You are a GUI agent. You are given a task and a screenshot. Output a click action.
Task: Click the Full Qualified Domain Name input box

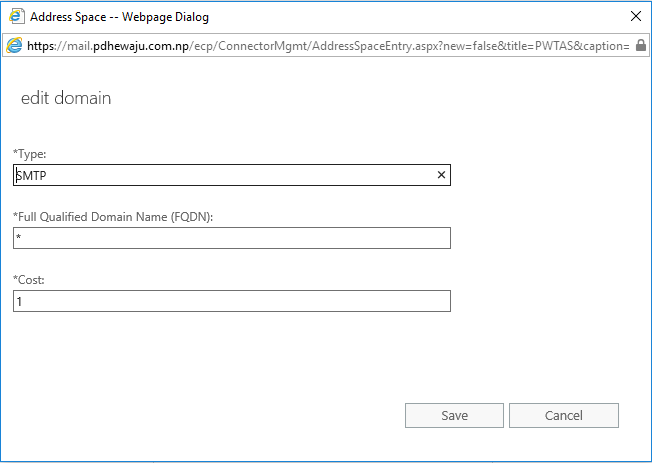[232, 238]
